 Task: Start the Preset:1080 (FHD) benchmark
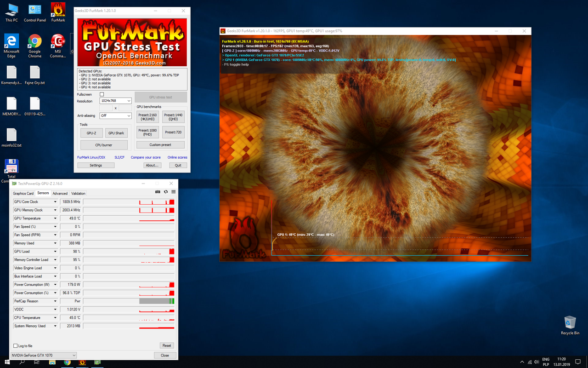147,132
